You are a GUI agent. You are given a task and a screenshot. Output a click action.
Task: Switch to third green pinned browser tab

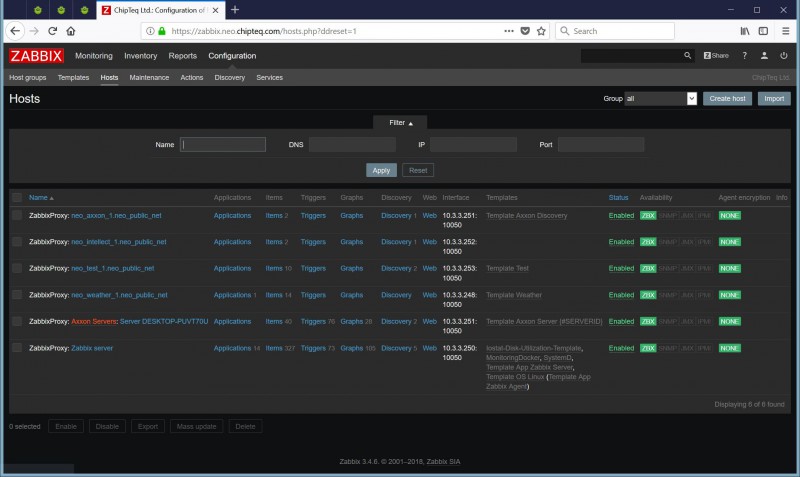click(x=85, y=10)
